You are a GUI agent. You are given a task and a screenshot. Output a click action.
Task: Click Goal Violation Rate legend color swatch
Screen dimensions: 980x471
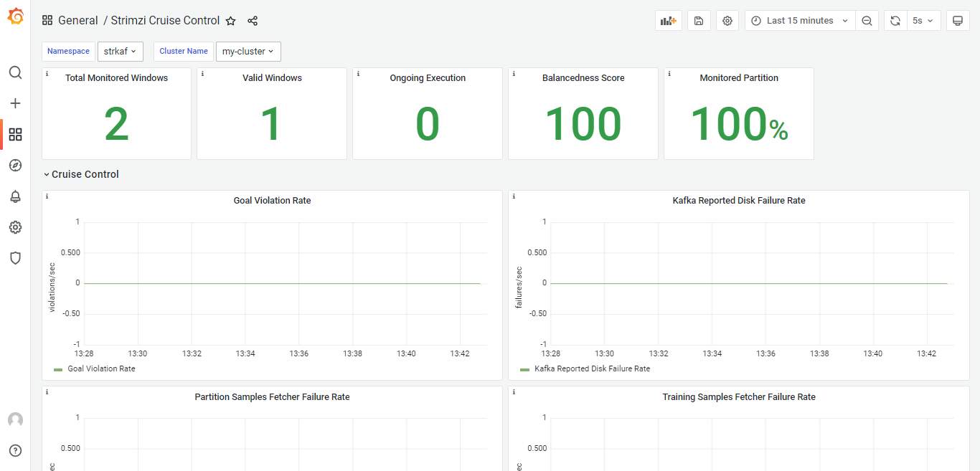pyautogui.click(x=58, y=370)
